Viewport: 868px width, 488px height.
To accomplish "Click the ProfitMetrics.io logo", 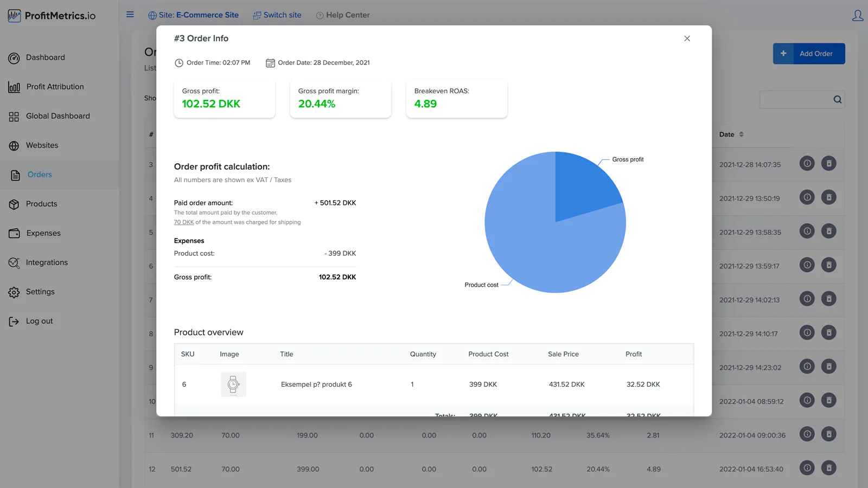I will point(52,16).
